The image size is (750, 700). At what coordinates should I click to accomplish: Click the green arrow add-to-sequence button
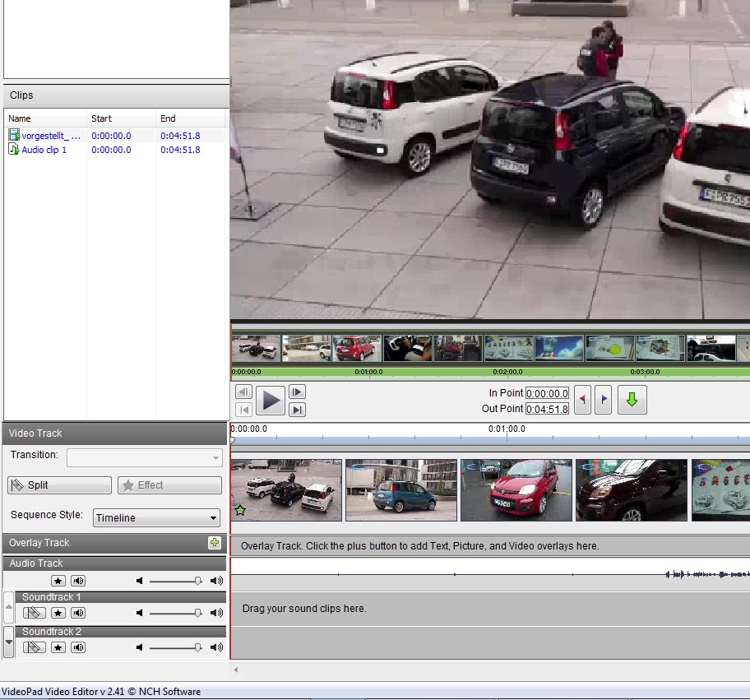(x=632, y=400)
